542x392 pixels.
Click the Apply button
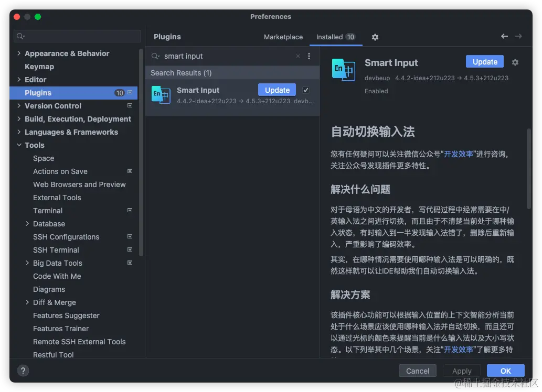(x=461, y=371)
